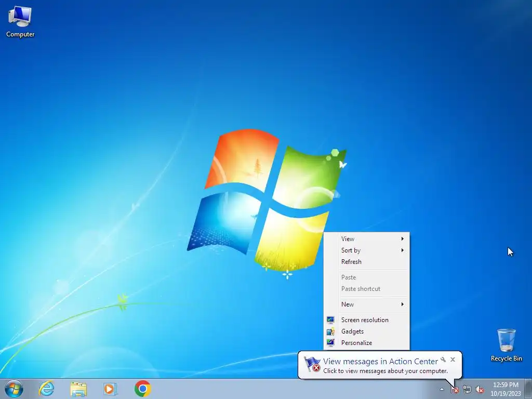Click the flag icon in Action Center balloon

click(312, 364)
